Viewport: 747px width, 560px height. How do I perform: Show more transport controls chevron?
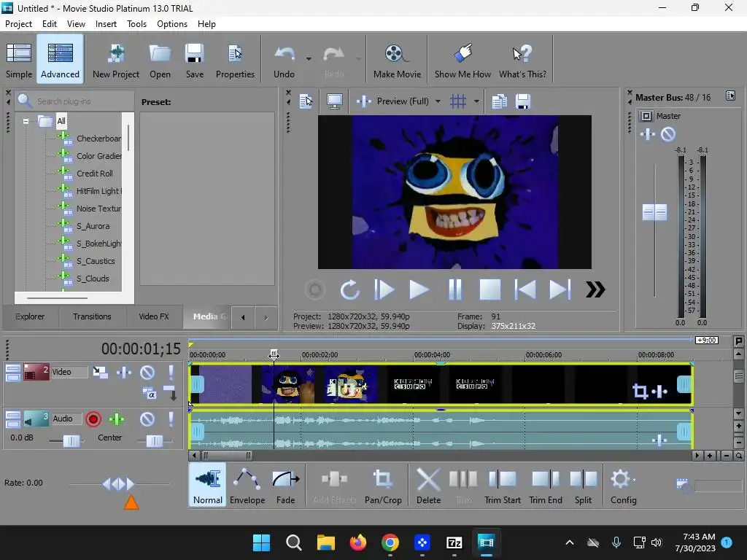click(x=595, y=289)
